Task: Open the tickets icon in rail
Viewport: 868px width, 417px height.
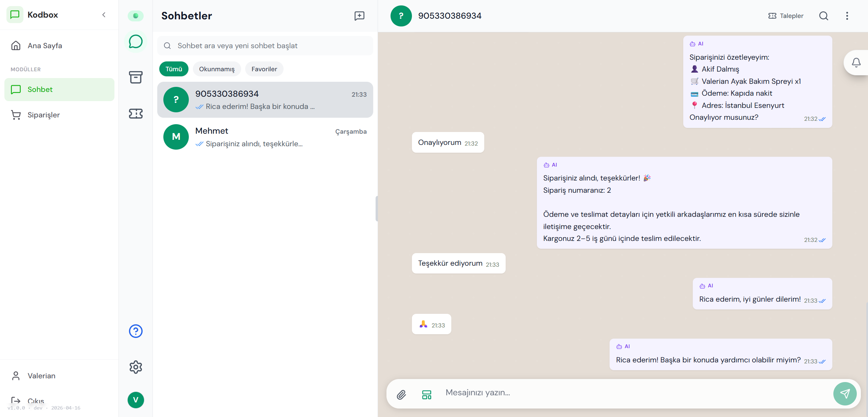Action: point(135,113)
